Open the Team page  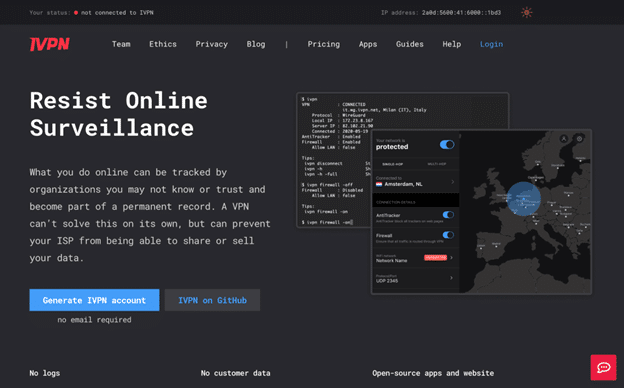[x=121, y=44]
